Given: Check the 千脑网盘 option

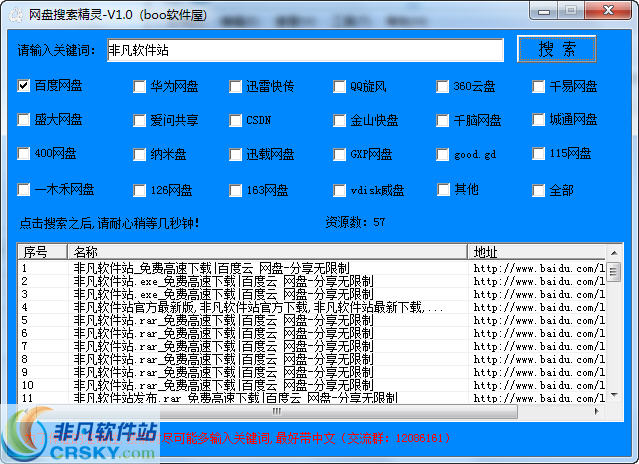Looking at the screenshot, I should [442, 121].
